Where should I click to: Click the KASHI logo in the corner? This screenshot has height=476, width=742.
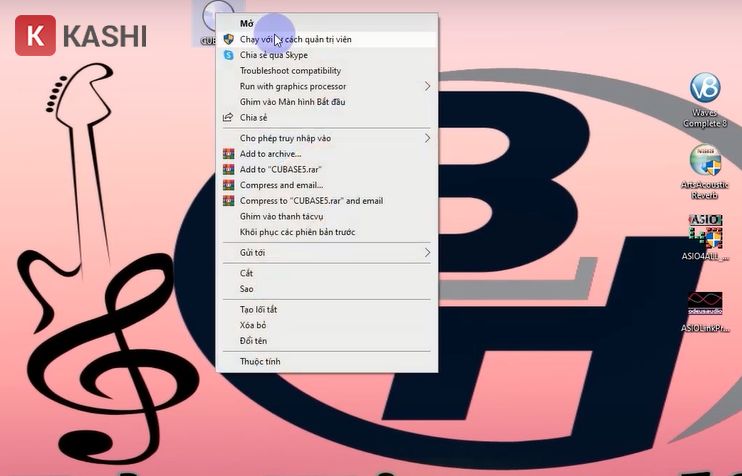[x=80, y=36]
